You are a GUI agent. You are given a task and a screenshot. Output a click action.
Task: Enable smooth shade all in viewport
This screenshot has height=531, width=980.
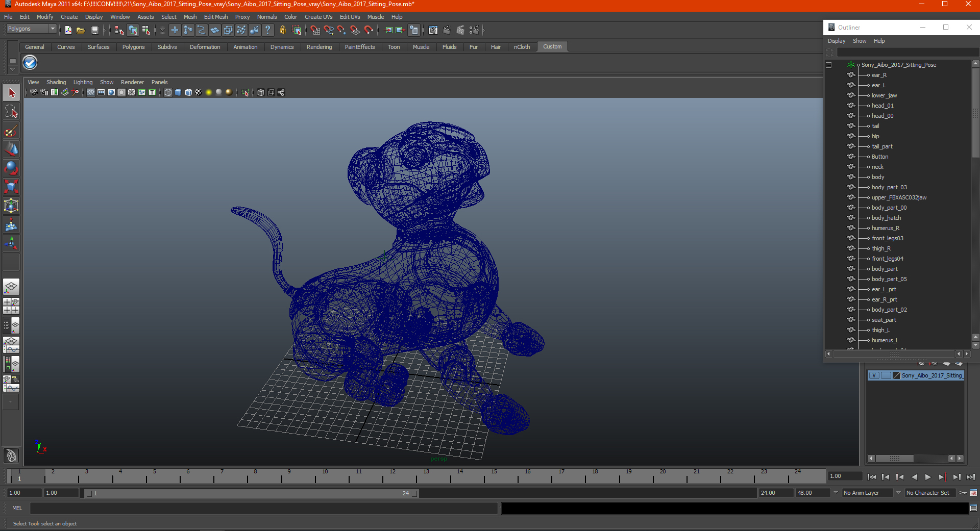(178, 92)
